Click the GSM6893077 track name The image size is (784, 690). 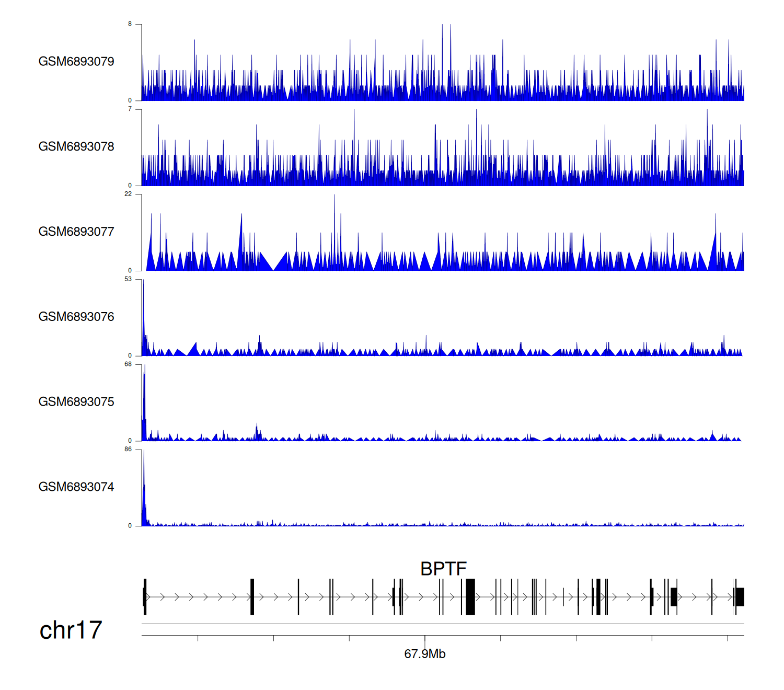tap(76, 232)
